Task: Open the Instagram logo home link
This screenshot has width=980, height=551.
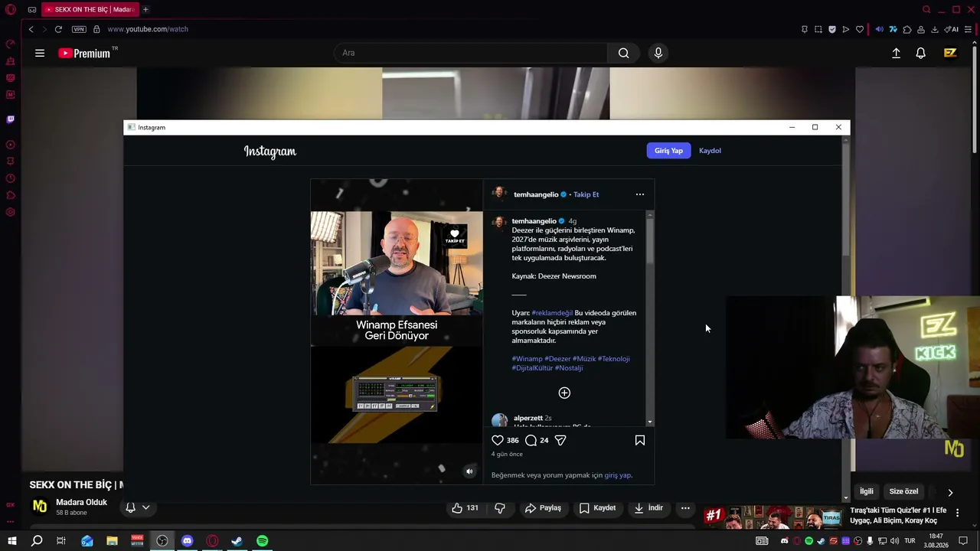Action: click(270, 152)
